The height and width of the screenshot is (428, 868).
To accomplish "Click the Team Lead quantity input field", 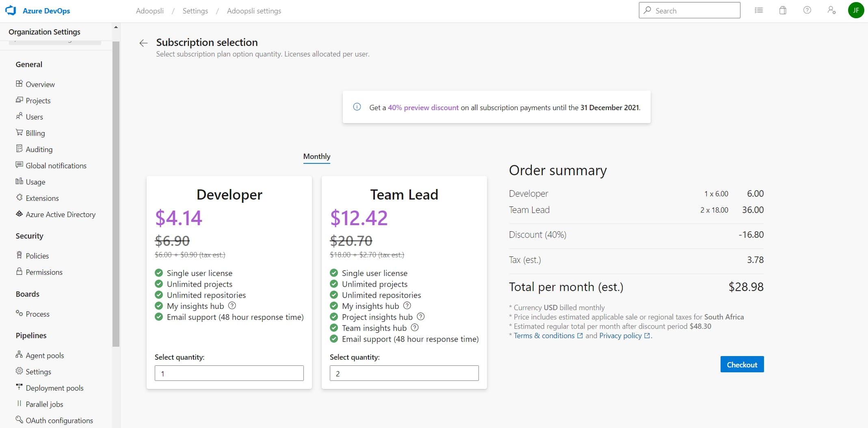I will pyautogui.click(x=404, y=373).
